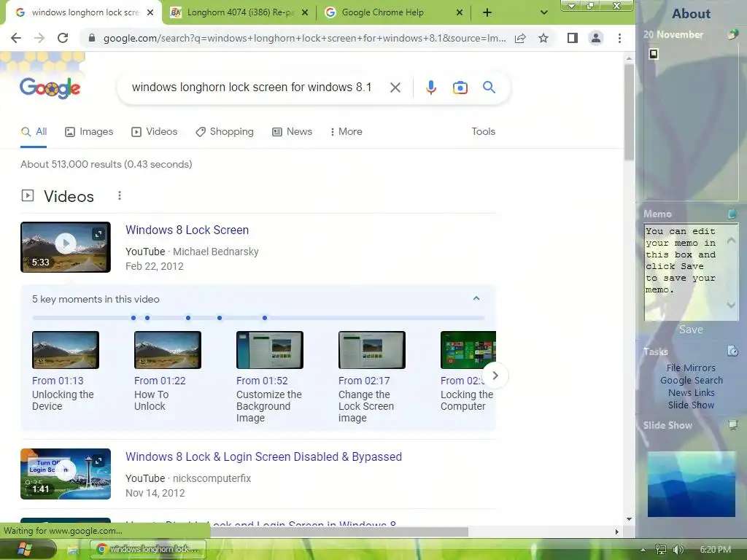
Task: Search by image with camera icon
Action: pyautogui.click(x=460, y=87)
